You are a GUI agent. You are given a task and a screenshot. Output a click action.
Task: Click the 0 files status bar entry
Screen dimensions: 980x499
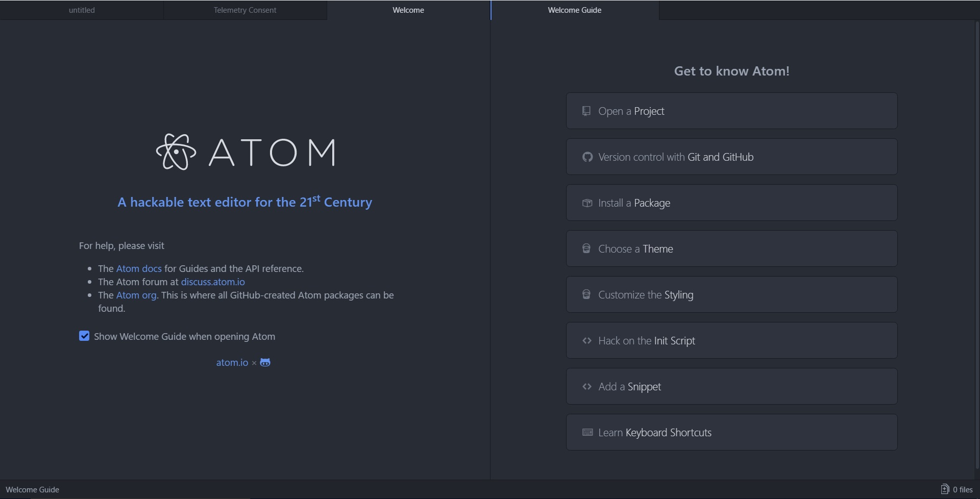[957, 489]
